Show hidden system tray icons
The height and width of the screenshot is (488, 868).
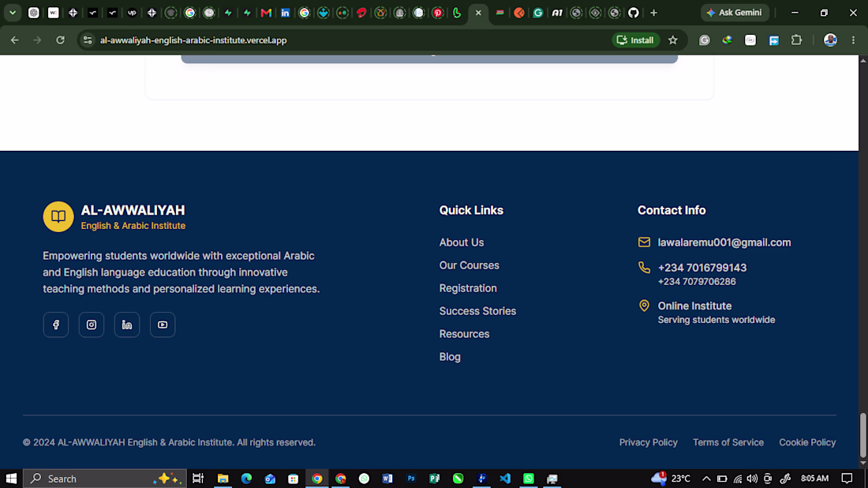pyautogui.click(x=706, y=479)
